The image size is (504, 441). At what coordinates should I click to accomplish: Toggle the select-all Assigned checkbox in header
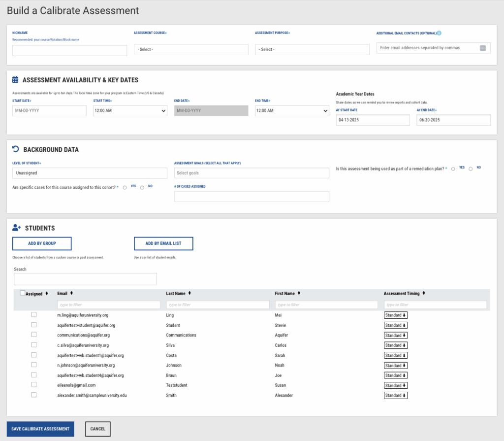tap(23, 293)
